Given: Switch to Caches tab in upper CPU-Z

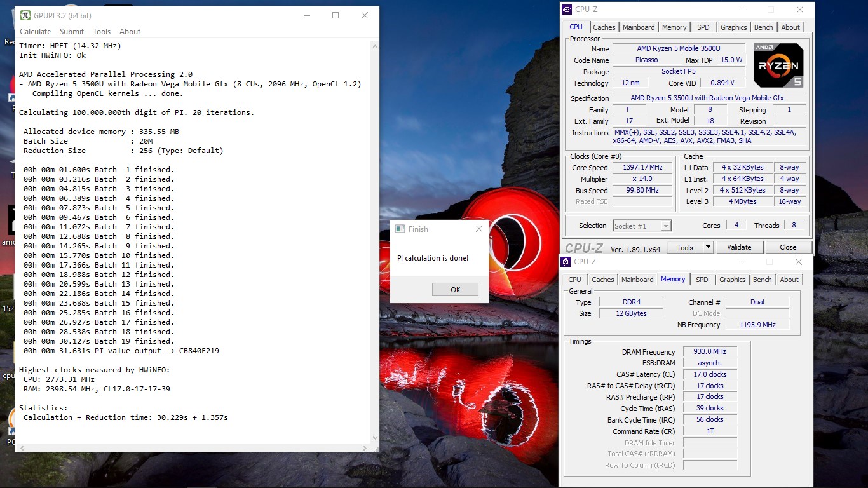Looking at the screenshot, I should [604, 27].
